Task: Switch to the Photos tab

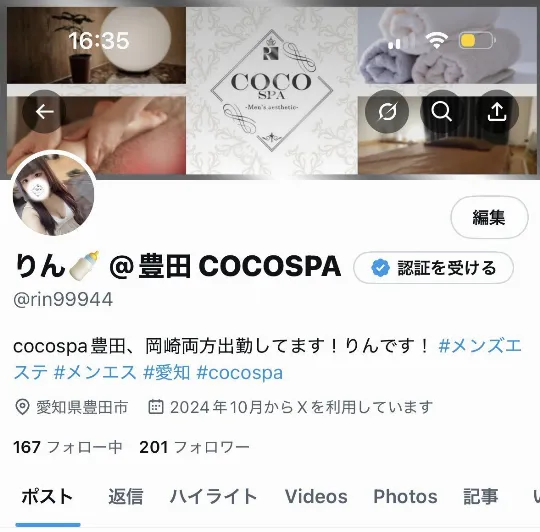Action: 405,497
